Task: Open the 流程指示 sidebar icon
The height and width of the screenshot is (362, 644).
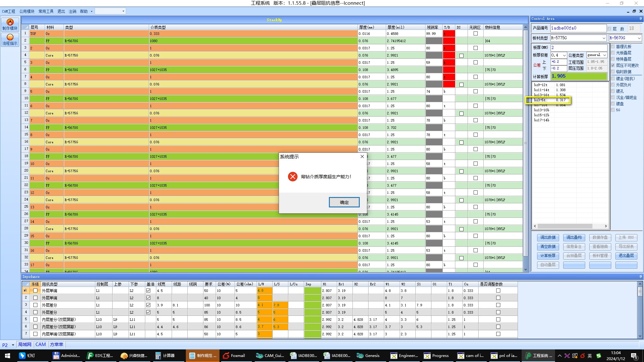Action: coord(10,40)
